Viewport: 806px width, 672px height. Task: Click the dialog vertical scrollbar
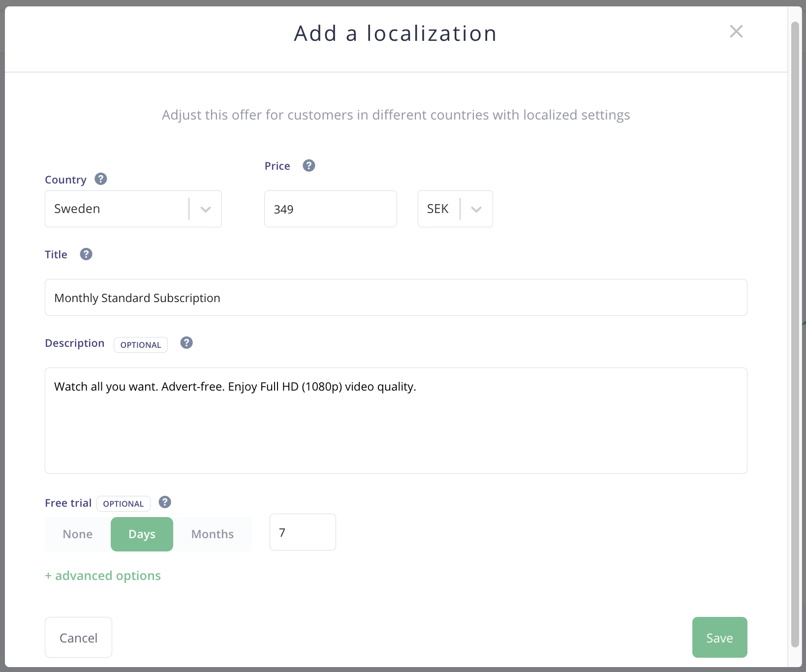(x=795, y=335)
